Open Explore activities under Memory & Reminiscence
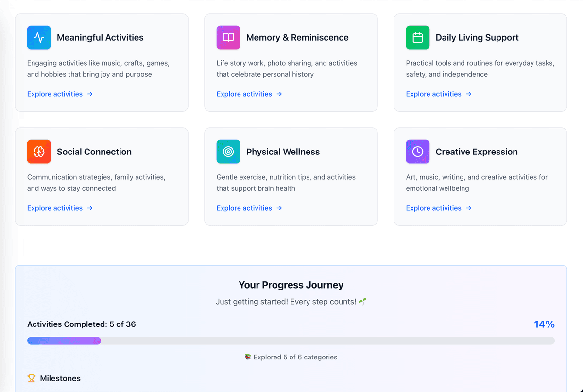Viewport: 583px width, 392px height. tap(244, 94)
